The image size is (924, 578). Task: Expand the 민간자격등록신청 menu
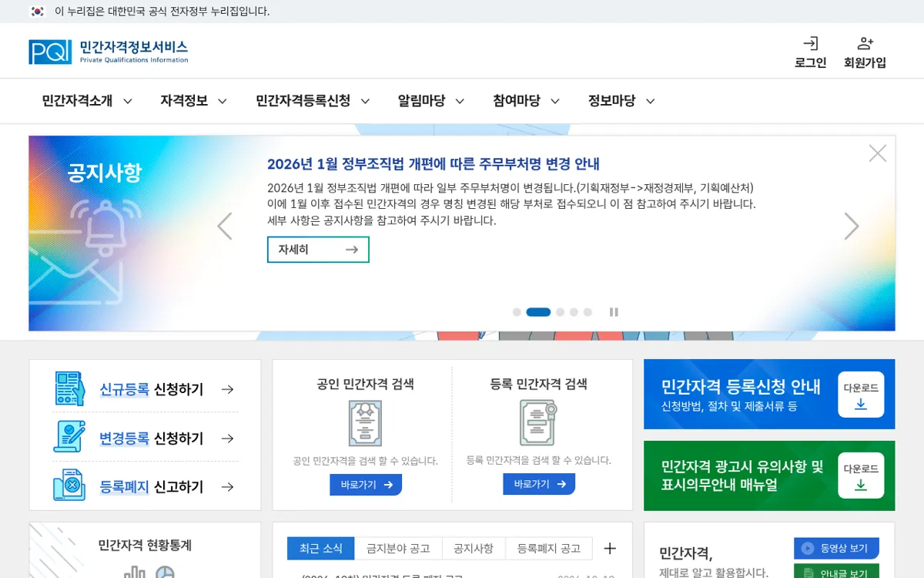pyautogui.click(x=313, y=101)
